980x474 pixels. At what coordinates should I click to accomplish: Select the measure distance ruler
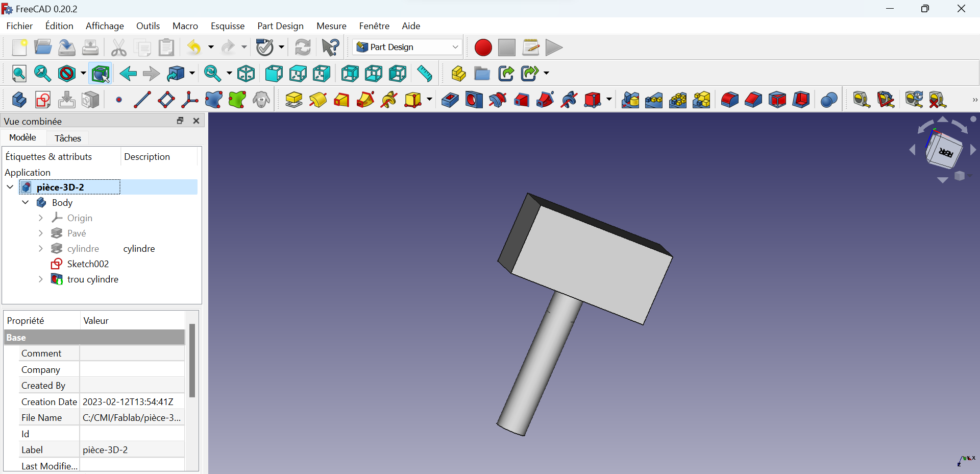[425, 74]
